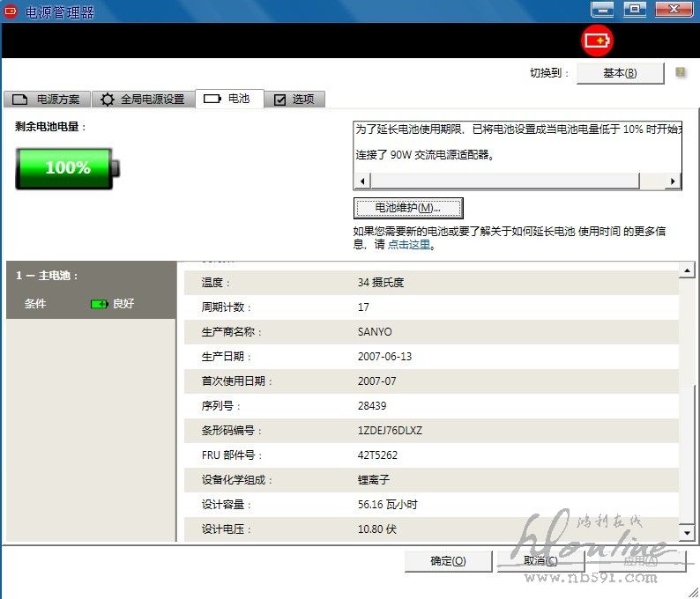This screenshot has height=599, width=700.
Task: Click the green battery condition icon next to 良好
Action: click(x=100, y=304)
